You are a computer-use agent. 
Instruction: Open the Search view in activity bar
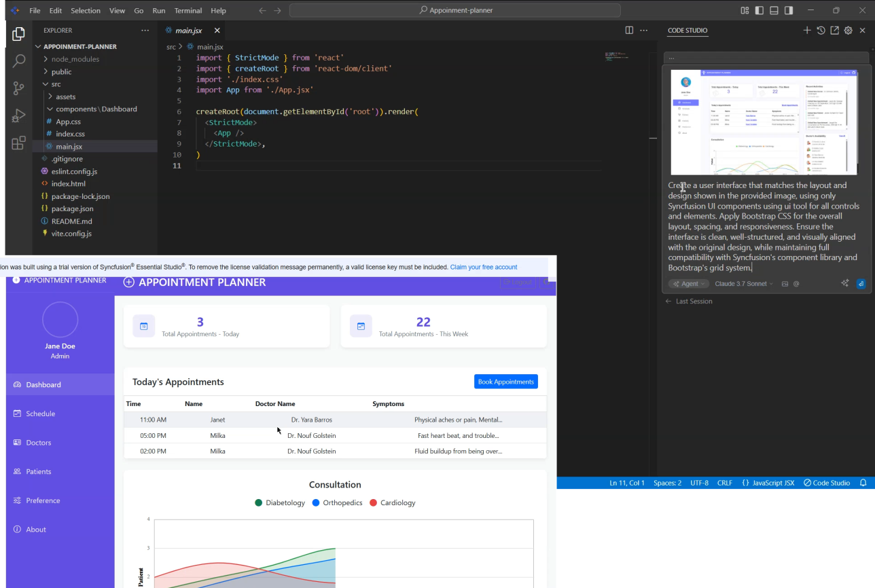click(19, 61)
